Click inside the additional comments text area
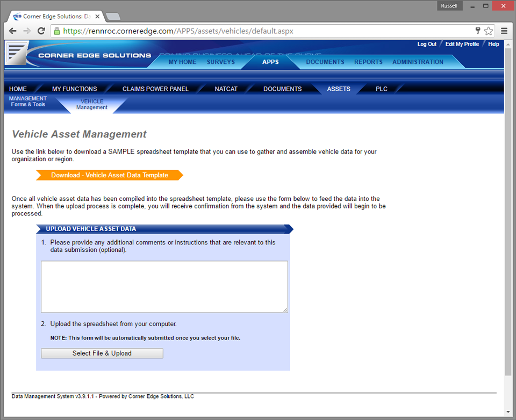 coord(164,286)
